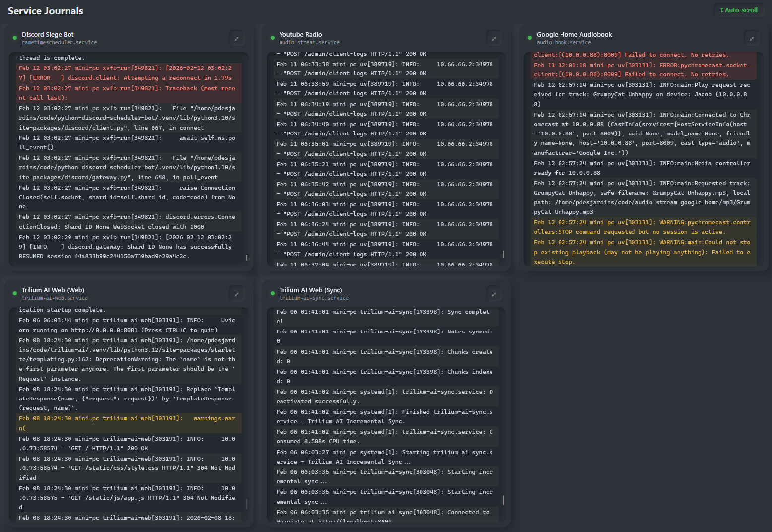Click the Discord Siege Bot log scrollbar
Screen dimensions: 772x532
[247, 258]
